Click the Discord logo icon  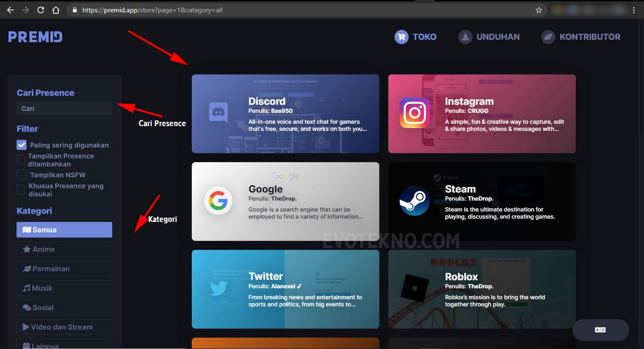tap(218, 113)
